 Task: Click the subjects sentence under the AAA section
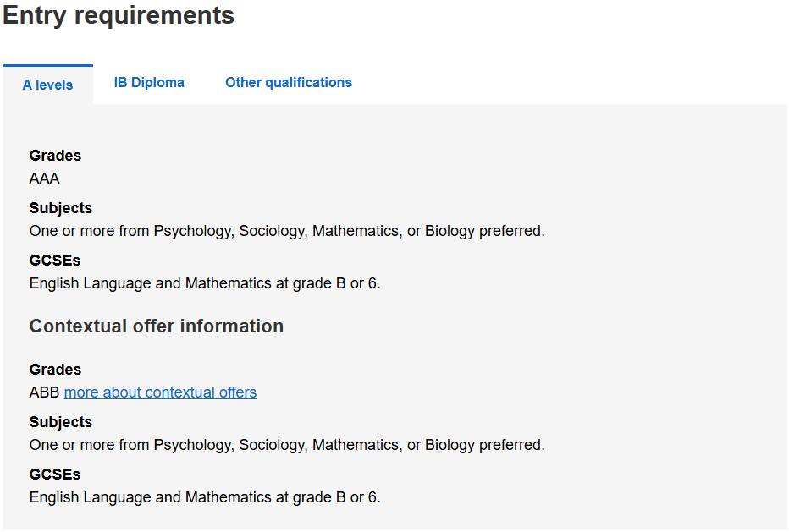coord(287,231)
